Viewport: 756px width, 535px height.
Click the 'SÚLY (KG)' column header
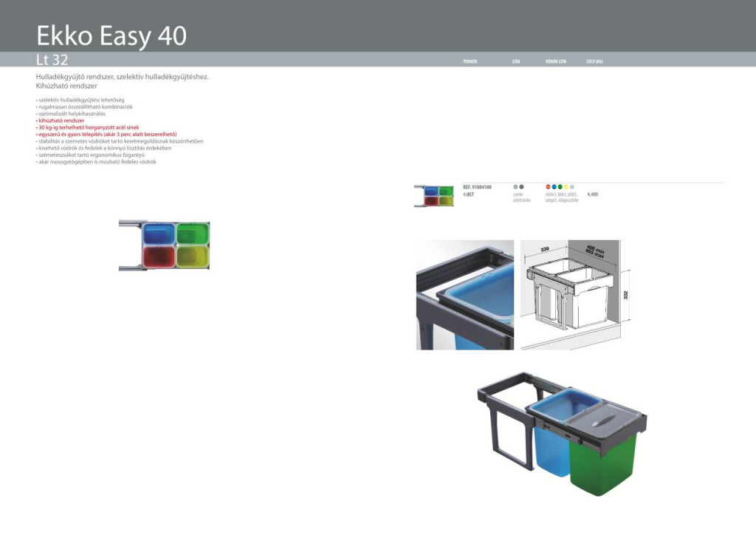click(594, 62)
